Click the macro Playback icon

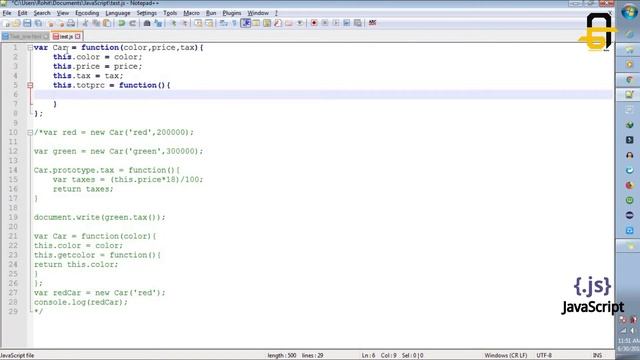[336, 23]
